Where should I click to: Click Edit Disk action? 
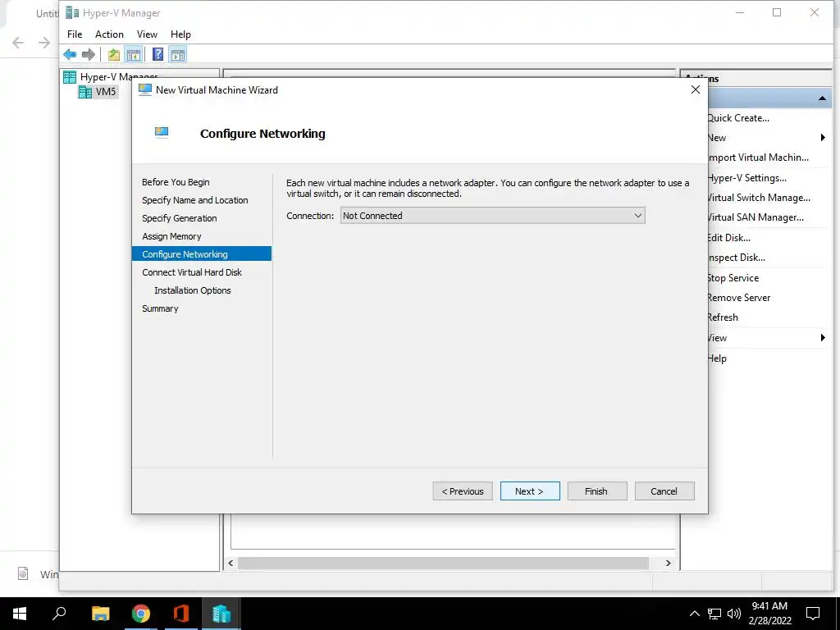[x=728, y=238]
